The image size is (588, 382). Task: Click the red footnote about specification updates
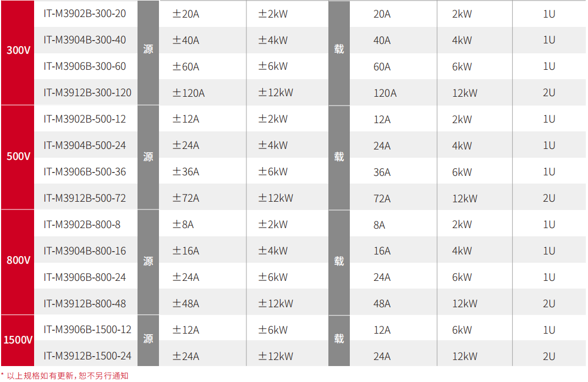(x=64, y=375)
